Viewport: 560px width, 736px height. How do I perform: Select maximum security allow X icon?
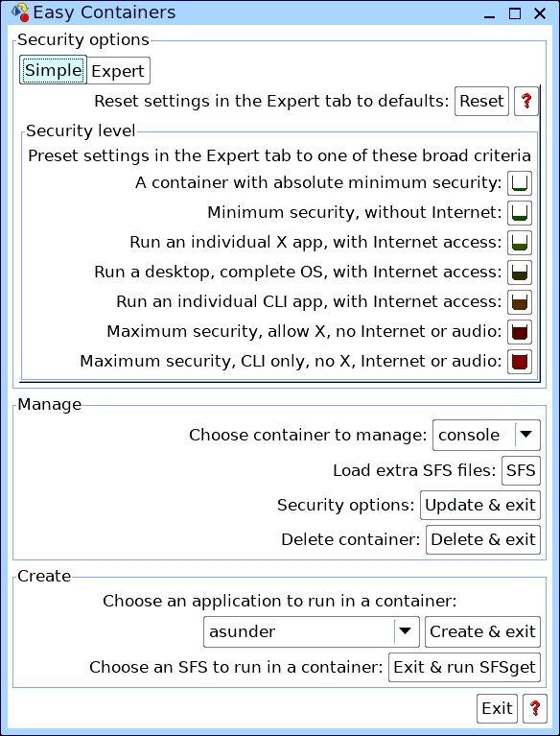pos(520,332)
